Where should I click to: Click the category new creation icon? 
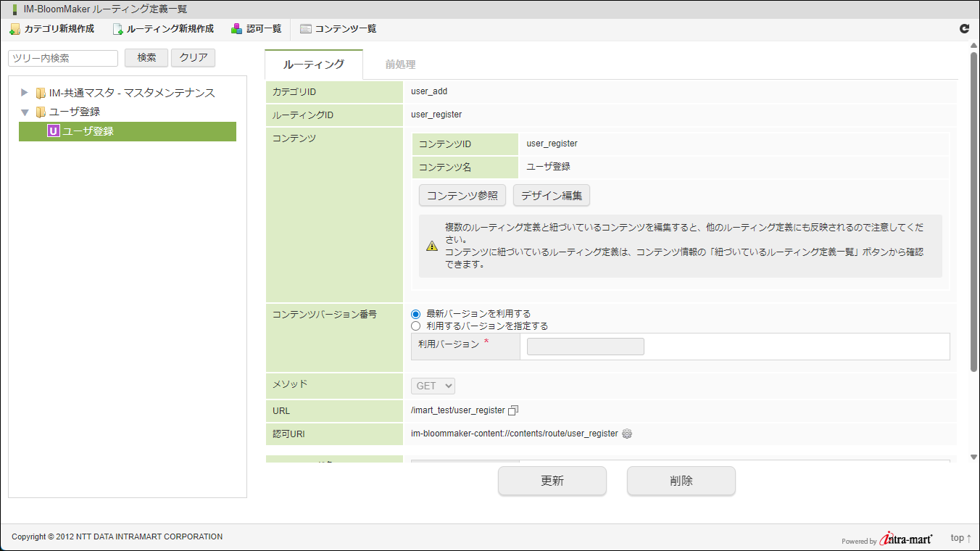[x=14, y=29]
